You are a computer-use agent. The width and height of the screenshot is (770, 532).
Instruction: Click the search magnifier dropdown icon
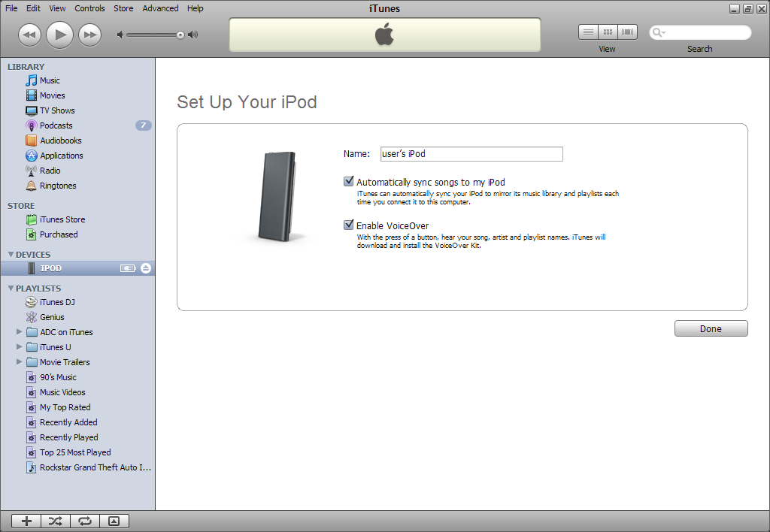[x=659, y=32]
